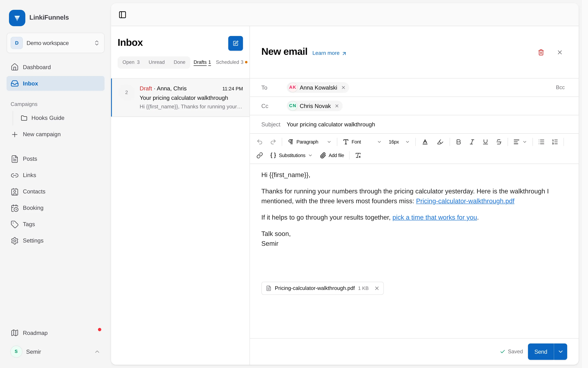
Task: Switch to the Done tab
Action: click(x=179, y=62)
